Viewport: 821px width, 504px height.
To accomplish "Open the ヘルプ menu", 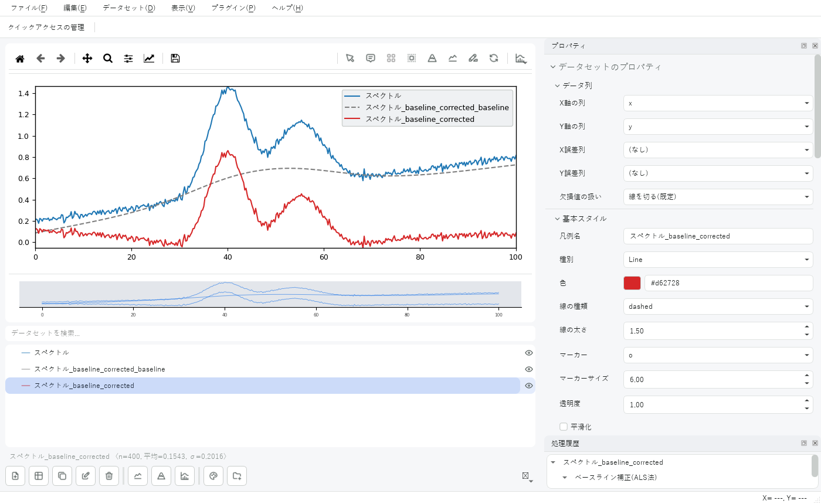I will [x=287, y=8].
